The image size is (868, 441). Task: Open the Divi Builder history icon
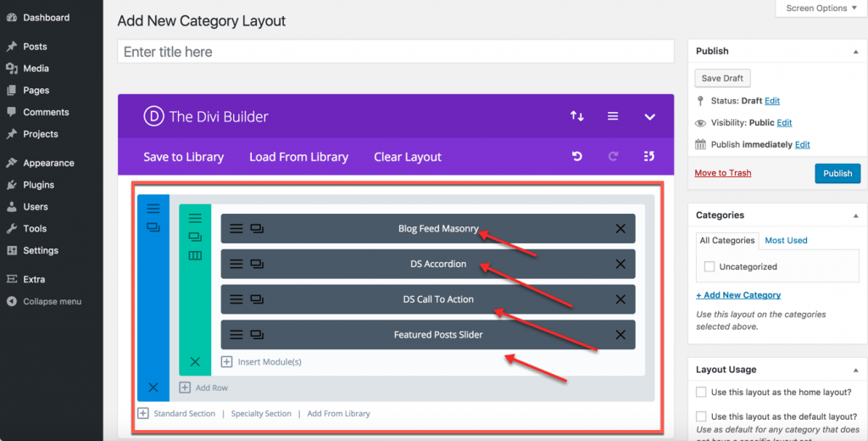[649, 157]
